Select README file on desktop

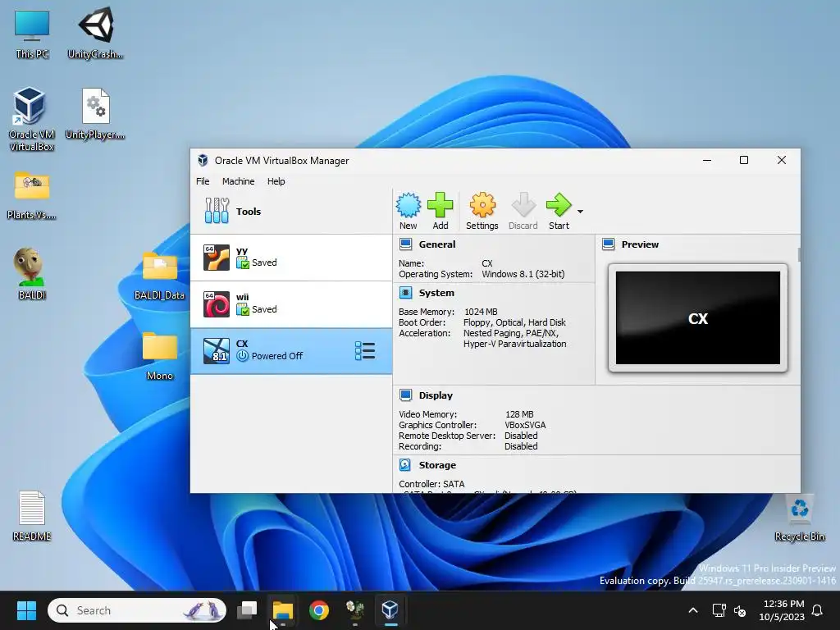32,516
